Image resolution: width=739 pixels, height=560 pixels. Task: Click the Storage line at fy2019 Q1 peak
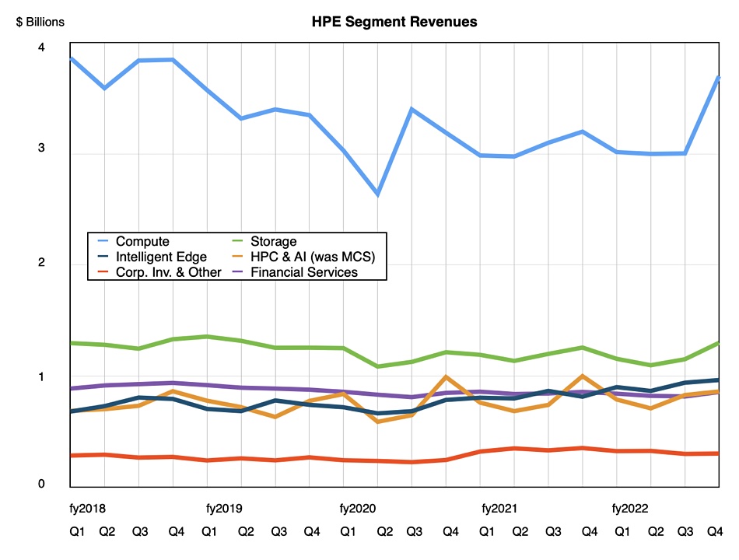pos(207,337)
